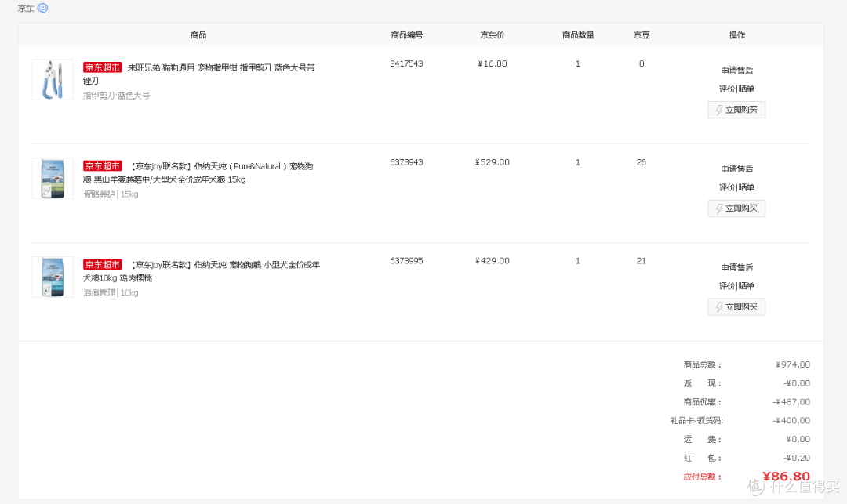Click the 泪痕管理 | 10kg variant text

pyautogui.click(x=111, y=292)
